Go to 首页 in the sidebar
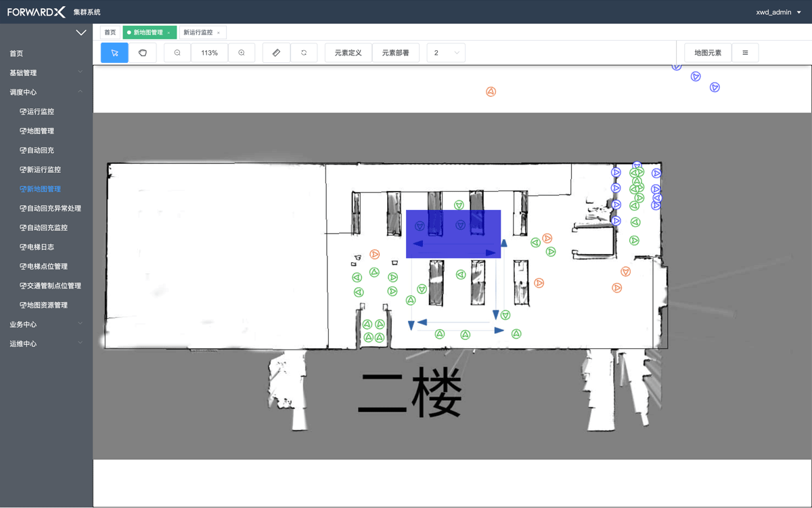The height and width of the screenshot is (508, 812). [x=46, y=54]
